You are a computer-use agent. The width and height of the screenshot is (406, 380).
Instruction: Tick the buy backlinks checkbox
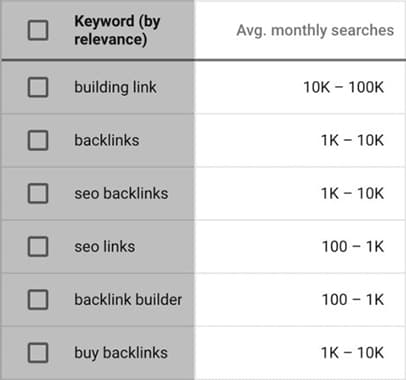point(38,353)
